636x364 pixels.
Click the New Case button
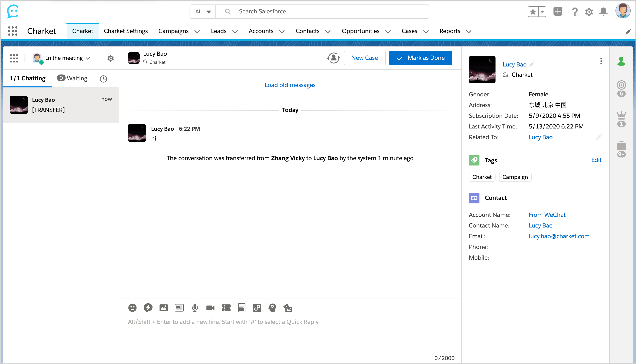(x=364, y=58)
